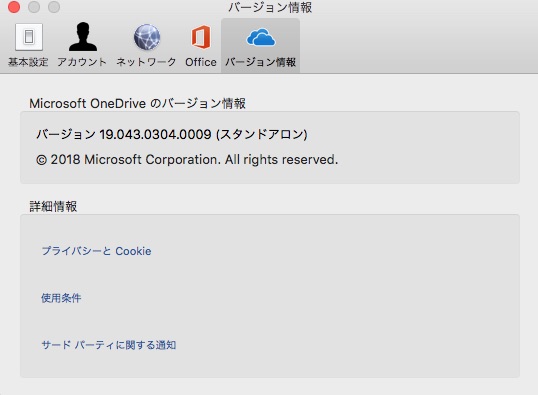The image size is (538, 395).
Task: Click the Microsoft OneDrive のバージョン情報 heading
Action: [x=137, y=103]
